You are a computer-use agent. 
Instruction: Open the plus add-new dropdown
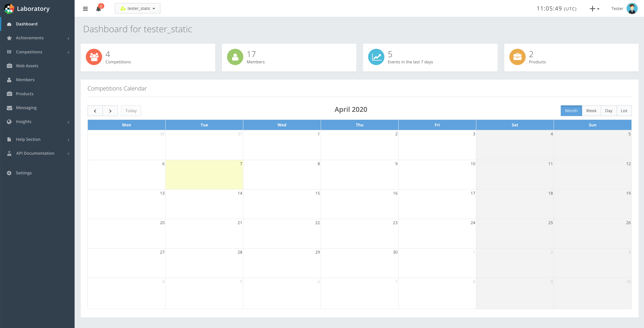click(594, 9)
